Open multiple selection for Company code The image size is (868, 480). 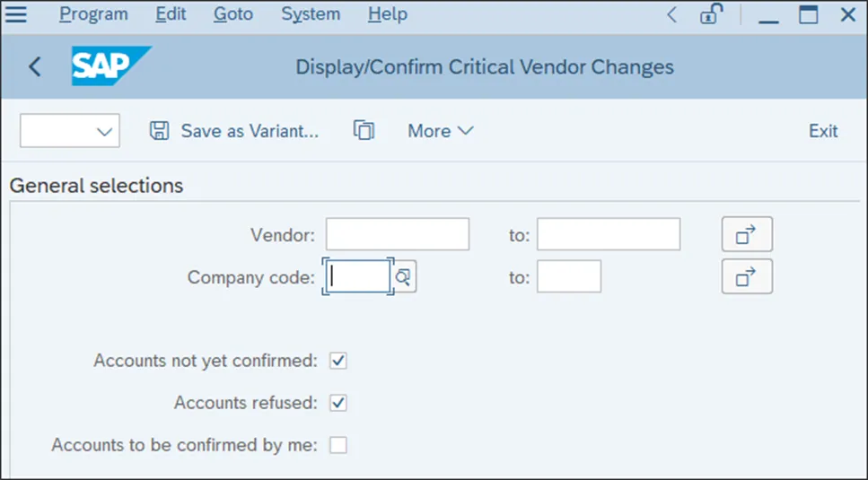tap(747, 277)
